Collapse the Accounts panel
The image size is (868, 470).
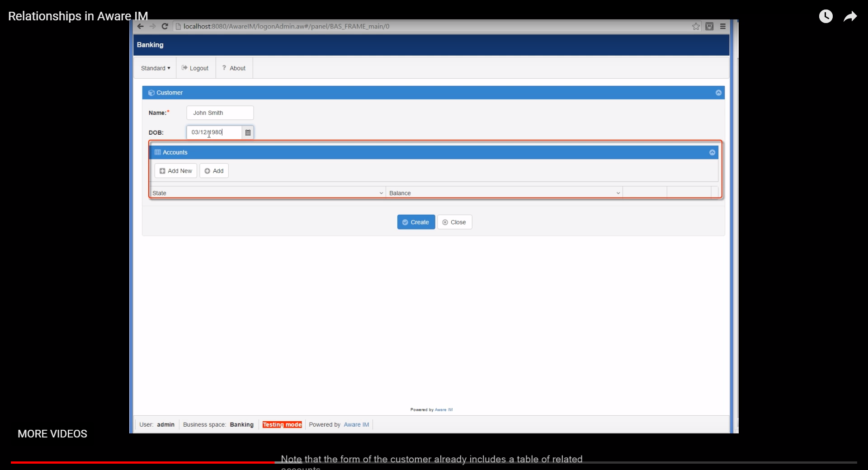coord(712,152)
